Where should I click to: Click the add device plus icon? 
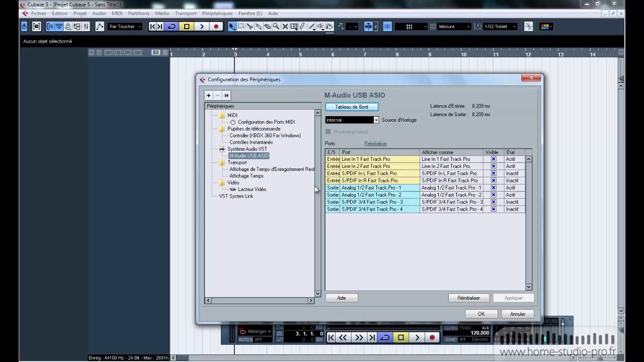(x=209, y=96)
